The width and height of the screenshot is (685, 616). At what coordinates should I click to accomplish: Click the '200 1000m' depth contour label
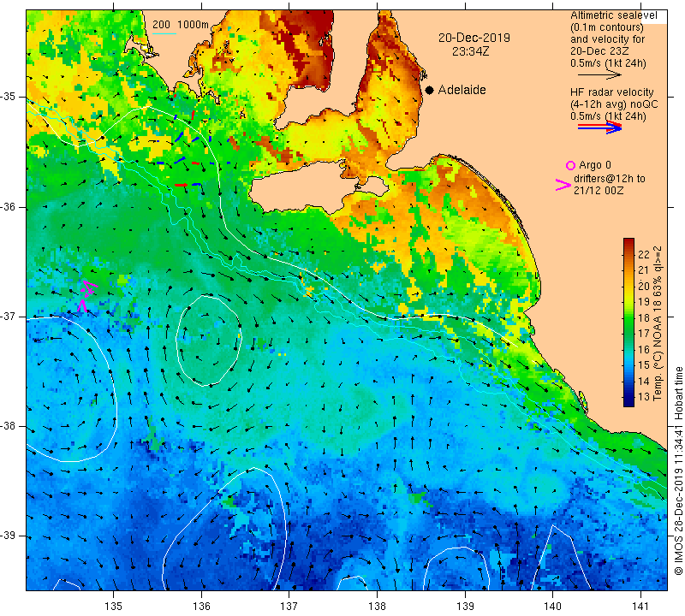pyautogui.click(x=181, y=25)
